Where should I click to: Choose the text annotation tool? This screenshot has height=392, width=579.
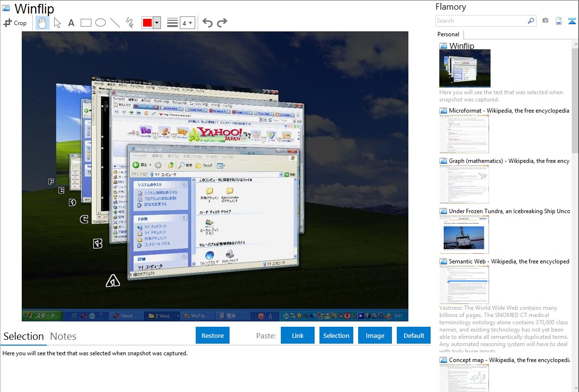click(x=71, y=23)
